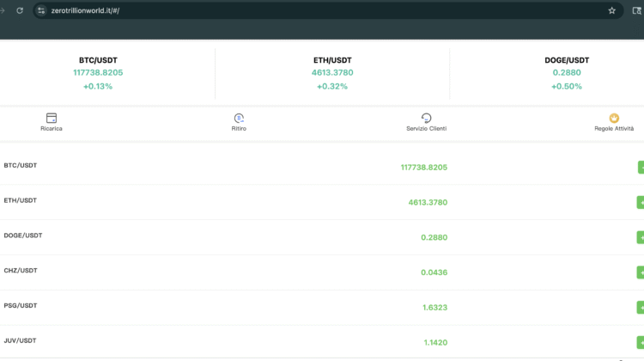
Task: Click the Ritiro withdrawal icon
Action: 239,118
